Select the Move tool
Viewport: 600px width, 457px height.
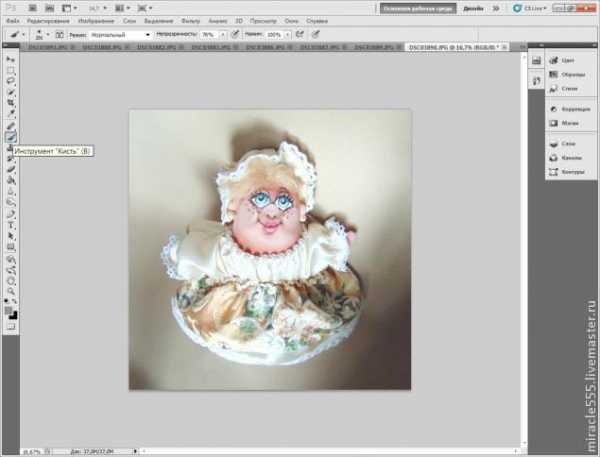[x=11, y=60]
